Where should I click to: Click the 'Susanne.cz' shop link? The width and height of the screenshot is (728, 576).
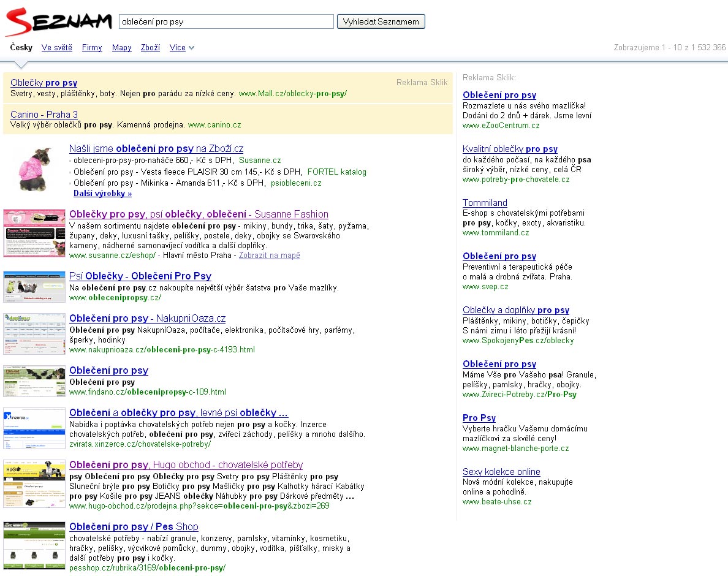point(260,160)
